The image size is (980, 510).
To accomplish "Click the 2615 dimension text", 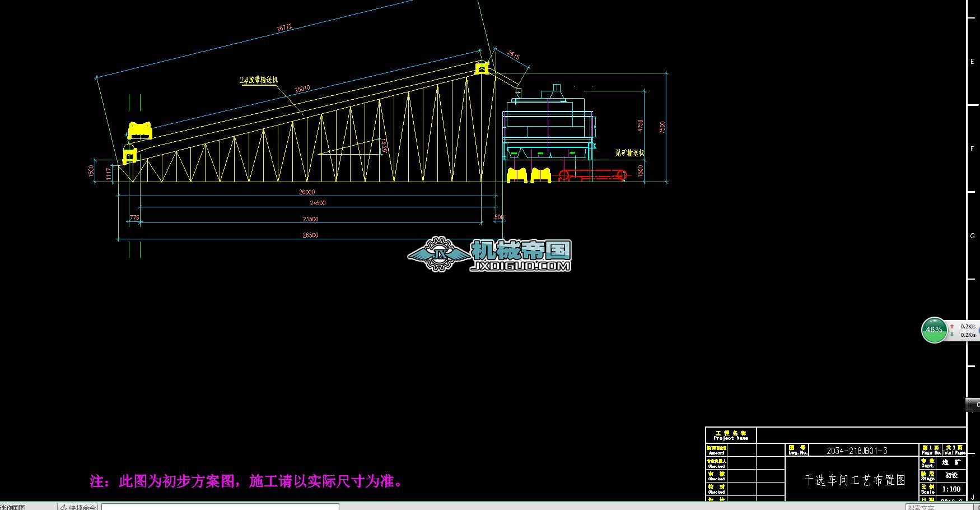I will [514, 55].
